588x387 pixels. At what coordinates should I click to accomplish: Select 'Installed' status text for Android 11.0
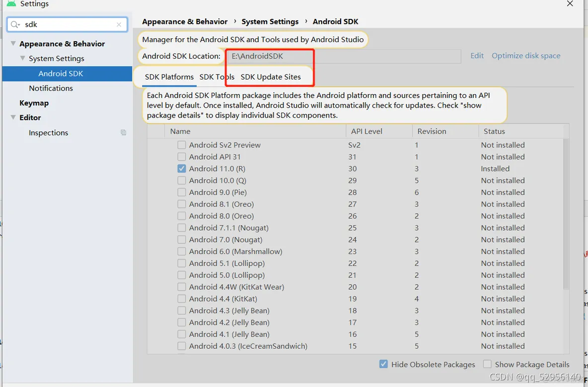pyautogui.click(x=495, y=169)
